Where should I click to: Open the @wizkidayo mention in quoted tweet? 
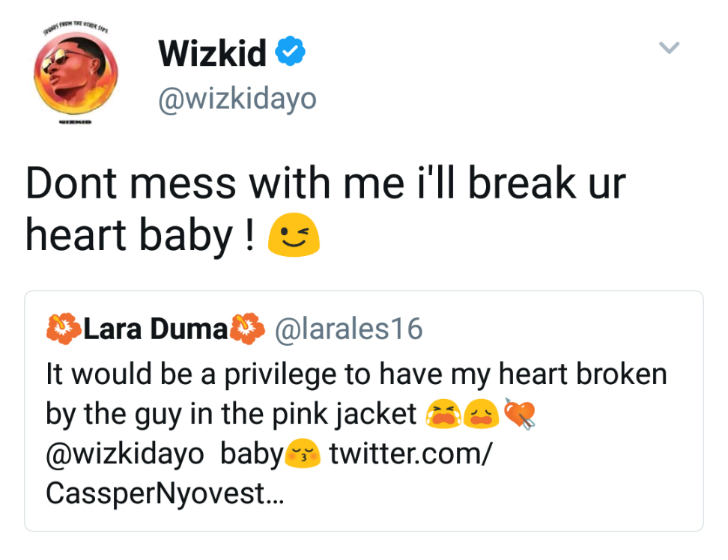pyautogui.click(x=125, y=454)
